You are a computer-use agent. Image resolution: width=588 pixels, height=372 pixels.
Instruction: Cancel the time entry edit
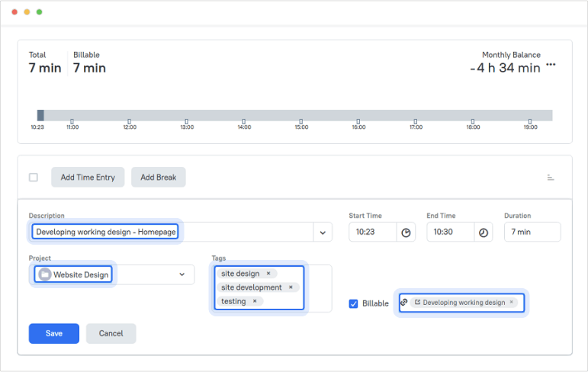click(111, 333)
